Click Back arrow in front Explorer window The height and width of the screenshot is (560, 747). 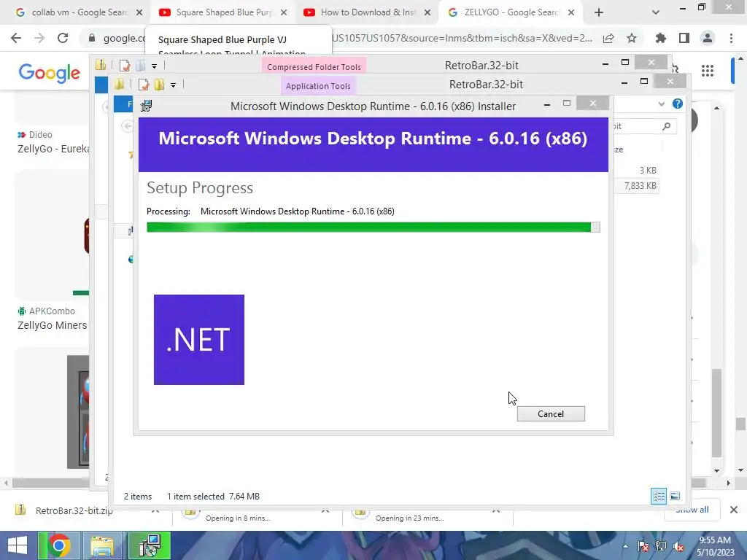pos(127,125)
